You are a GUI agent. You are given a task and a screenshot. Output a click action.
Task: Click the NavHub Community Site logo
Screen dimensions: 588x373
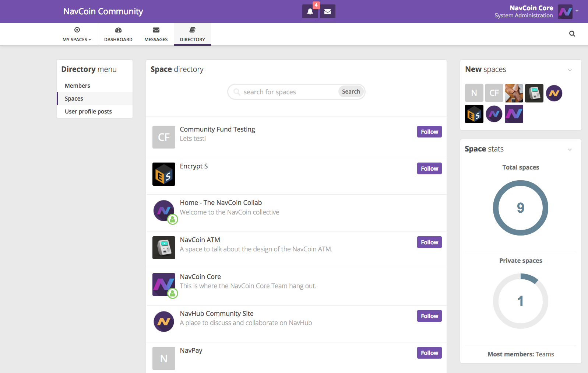click(x=164, y=321)
